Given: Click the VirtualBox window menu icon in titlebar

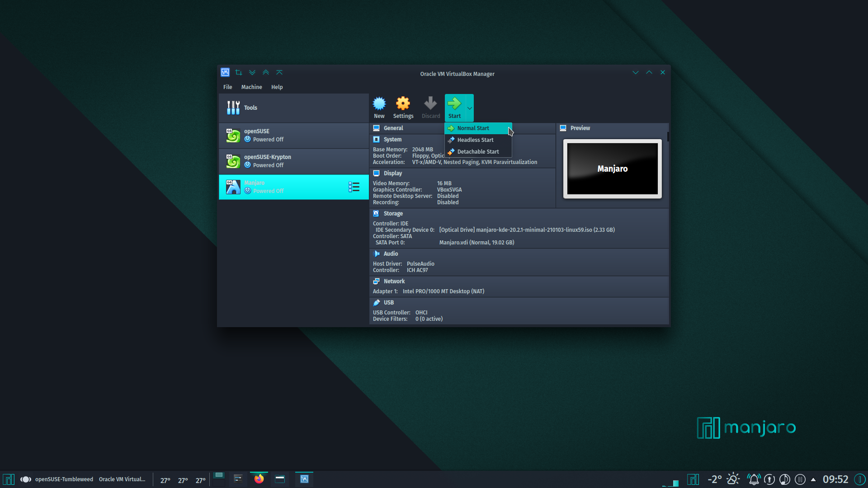Looking at the screenshot, I should pyautogui.click(x=225, y=72).
